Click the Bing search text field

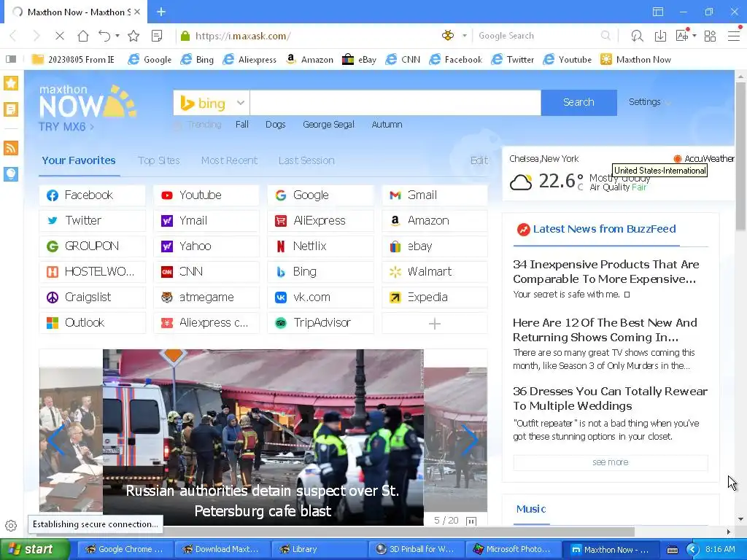395,102
